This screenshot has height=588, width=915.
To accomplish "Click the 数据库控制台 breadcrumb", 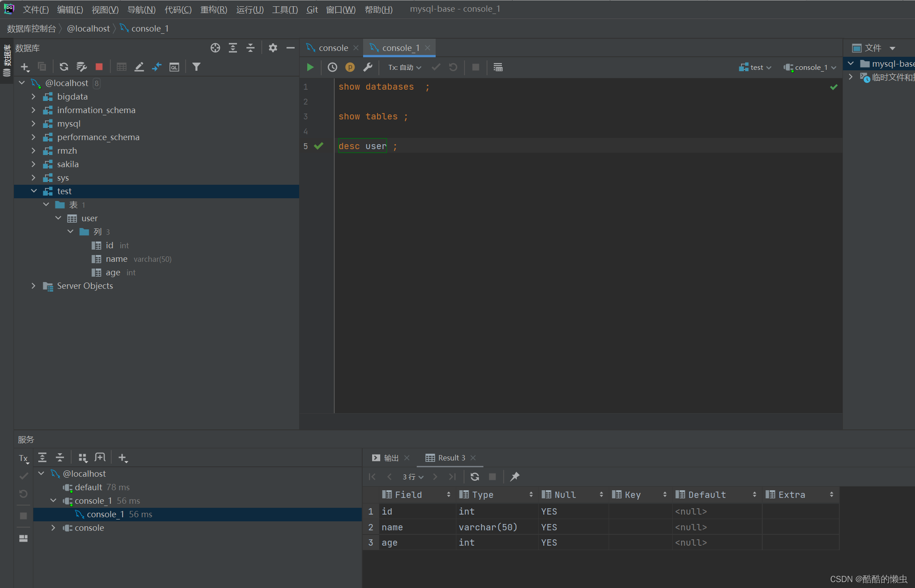I will [31, 29].
